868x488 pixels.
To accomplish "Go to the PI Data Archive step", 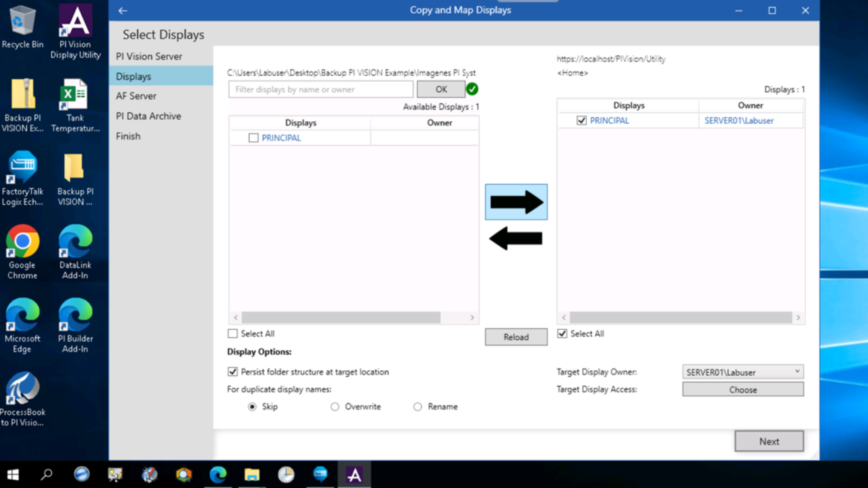I will (x=161, y=116).
